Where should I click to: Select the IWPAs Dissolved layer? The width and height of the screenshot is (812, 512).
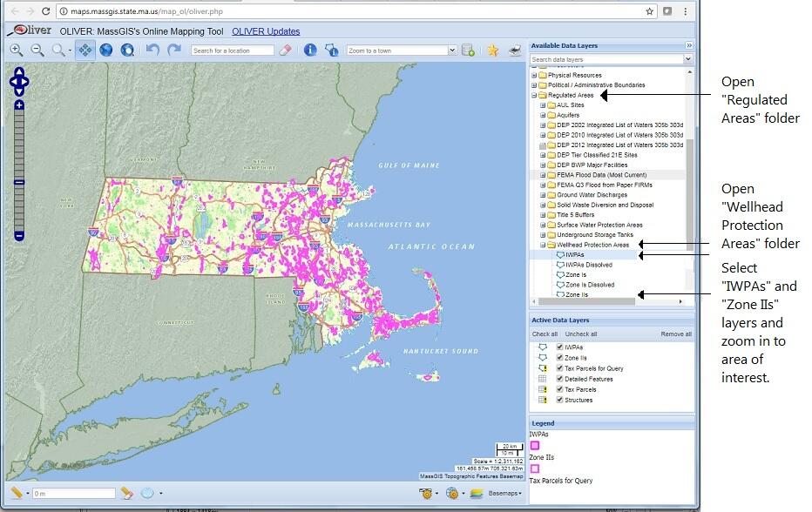[589, 265]
